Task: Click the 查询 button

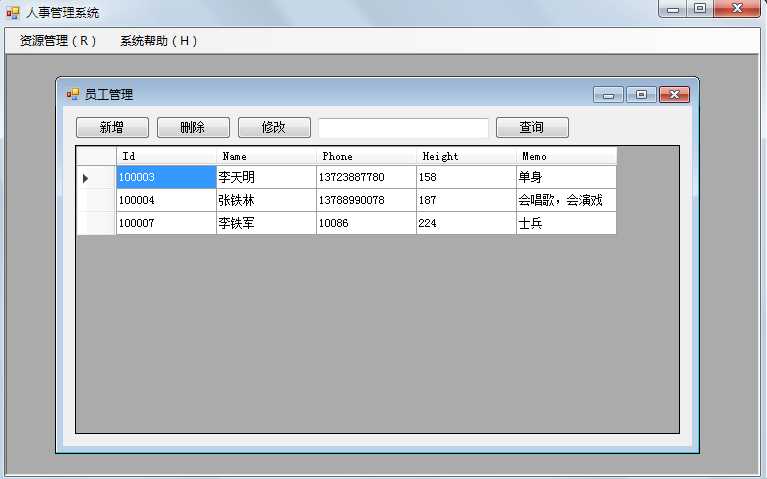Action: pyautogui.click(x=532, y=127)
